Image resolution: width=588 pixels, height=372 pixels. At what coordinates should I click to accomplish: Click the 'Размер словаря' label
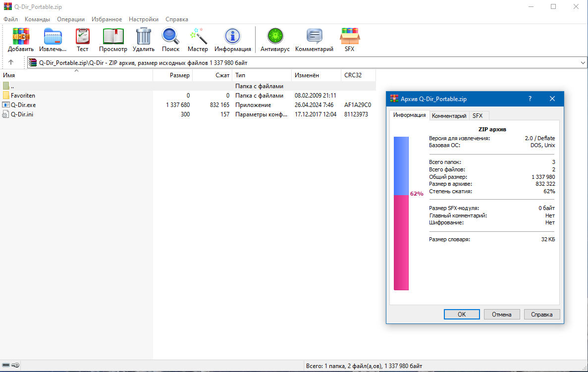pyautogui.click(x=450, y=239)
